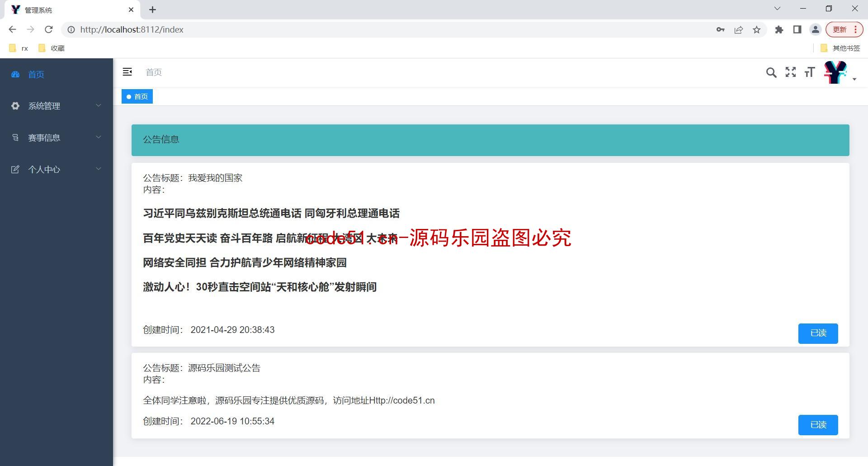Open the 其他书签 folder
This screenshot has width=868, height=466.
click(x=840, y=48)
